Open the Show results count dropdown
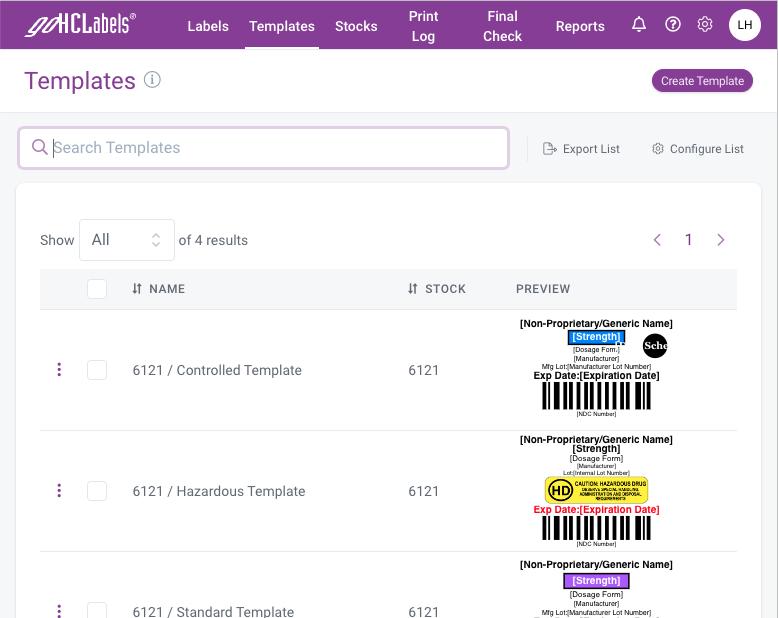778x618 pixels. (x=126, y=240)
